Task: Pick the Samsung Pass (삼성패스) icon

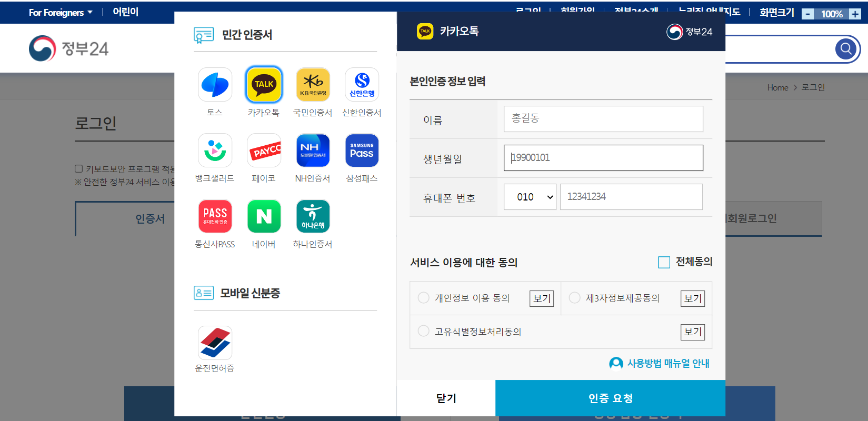Action: point(362,151)
